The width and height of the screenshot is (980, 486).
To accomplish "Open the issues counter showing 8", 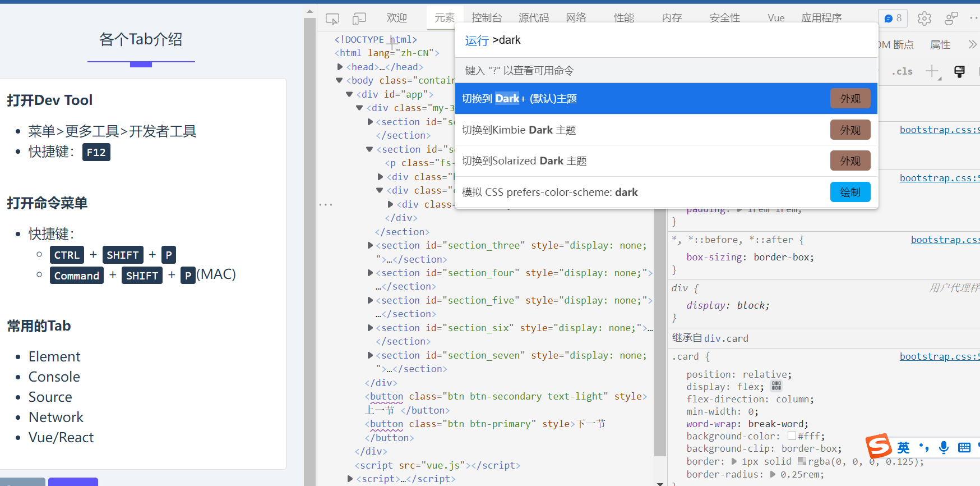I will tap(893, 19).
